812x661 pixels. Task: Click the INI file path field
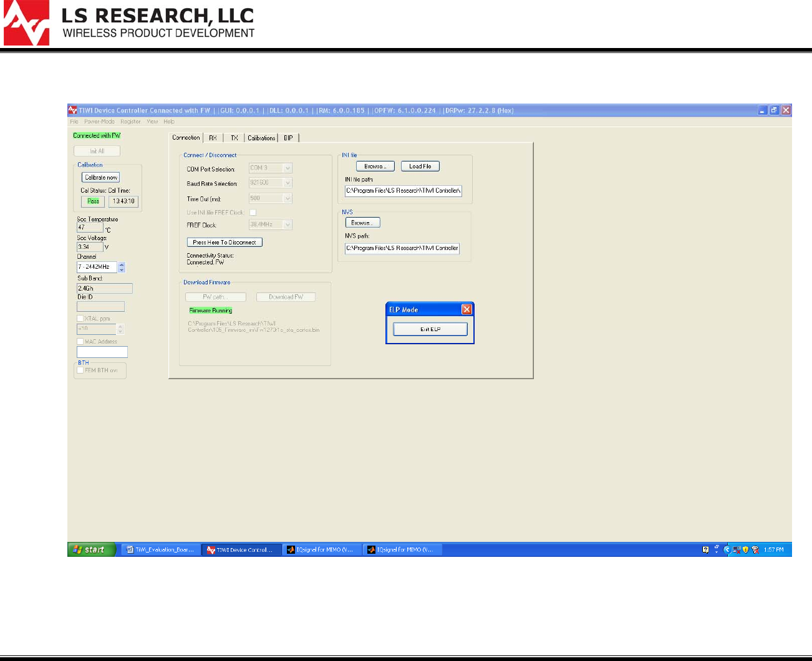tap(404, 191)
